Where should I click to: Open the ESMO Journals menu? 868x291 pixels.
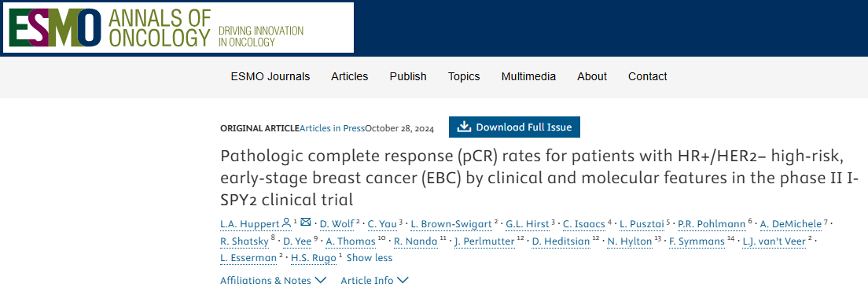(270, 77)
